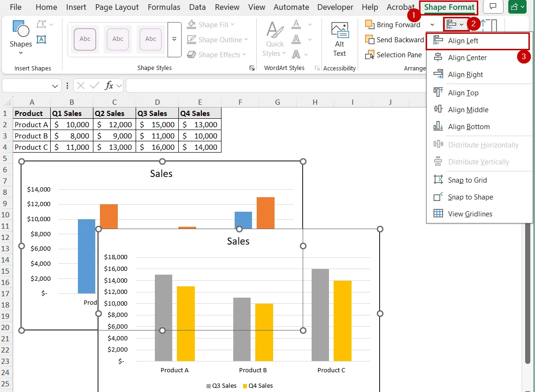Switch to the Data tab
The image size is (535, 392).
coord(198,7)
